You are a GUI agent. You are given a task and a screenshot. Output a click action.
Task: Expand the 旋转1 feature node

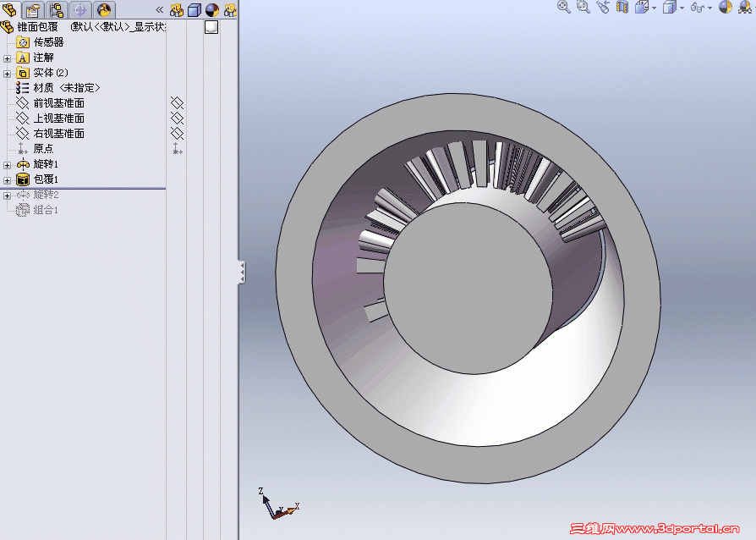tap(7, 165)
